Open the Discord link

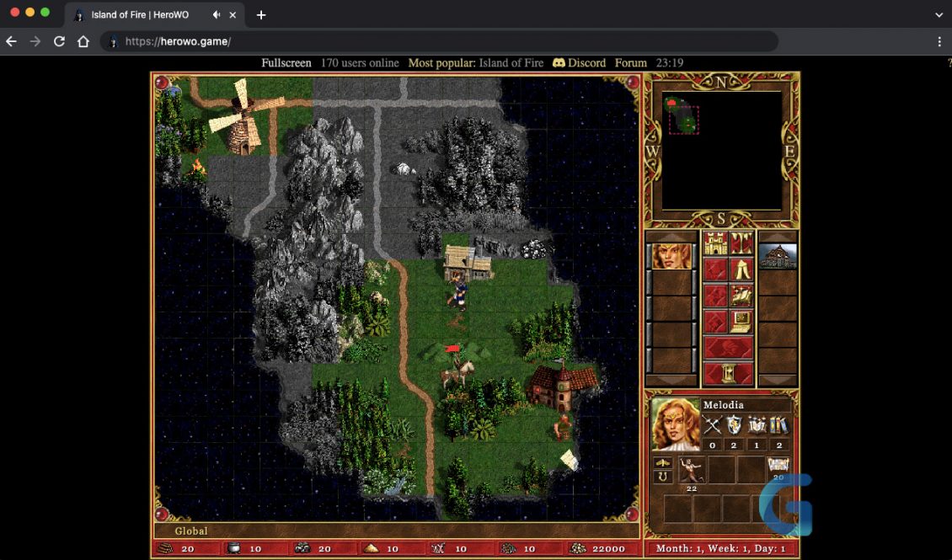(580, 63)
